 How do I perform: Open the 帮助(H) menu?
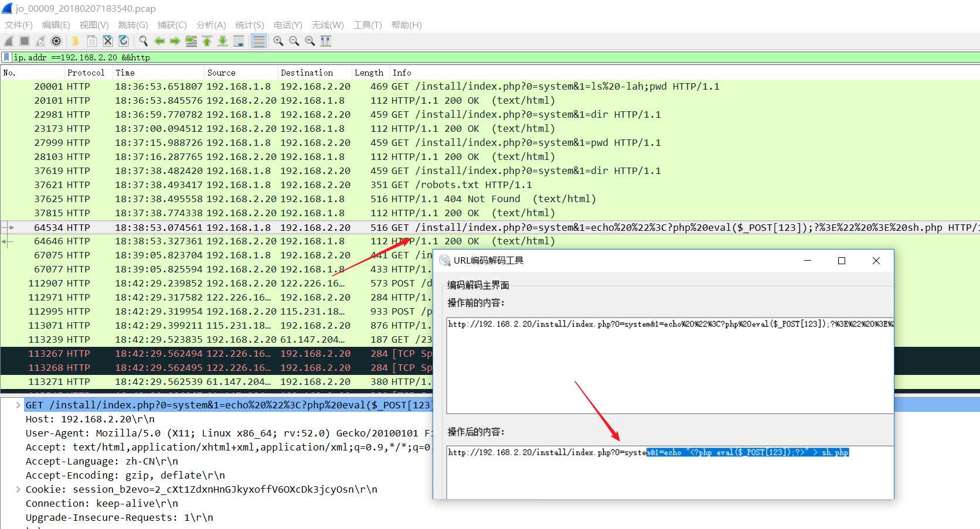407,25
